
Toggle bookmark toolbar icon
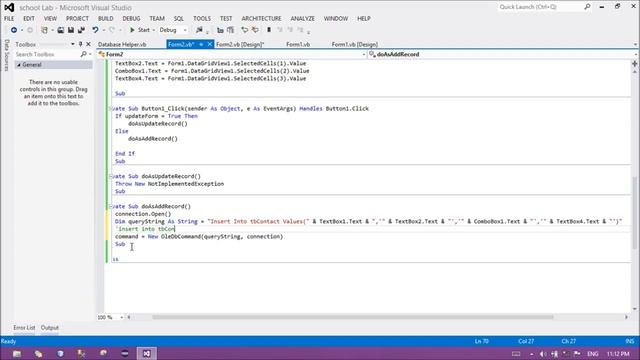pyautogui.click(x=269, y=30)
